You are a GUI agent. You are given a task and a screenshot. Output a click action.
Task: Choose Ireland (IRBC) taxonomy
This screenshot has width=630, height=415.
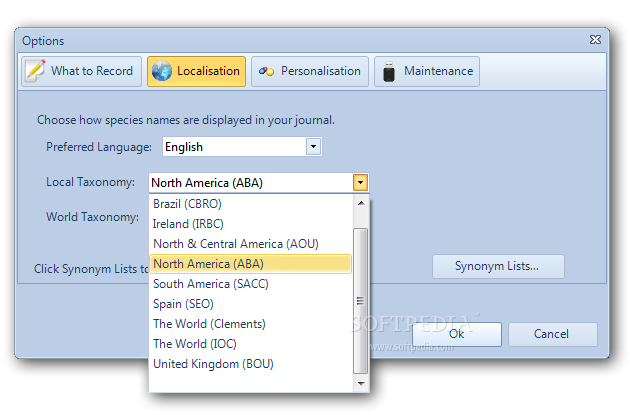tap(250, 224)
